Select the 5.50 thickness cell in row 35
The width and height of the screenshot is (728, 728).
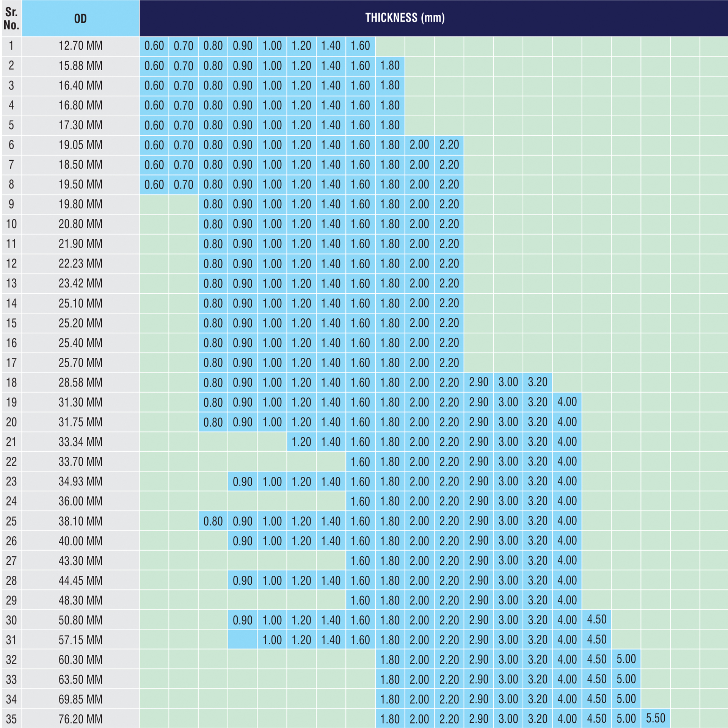[x=656, y=718]
